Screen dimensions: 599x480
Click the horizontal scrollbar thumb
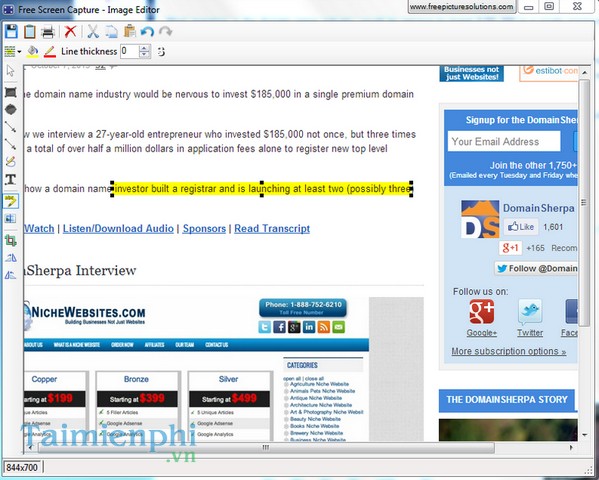click(x=266, y=448)
